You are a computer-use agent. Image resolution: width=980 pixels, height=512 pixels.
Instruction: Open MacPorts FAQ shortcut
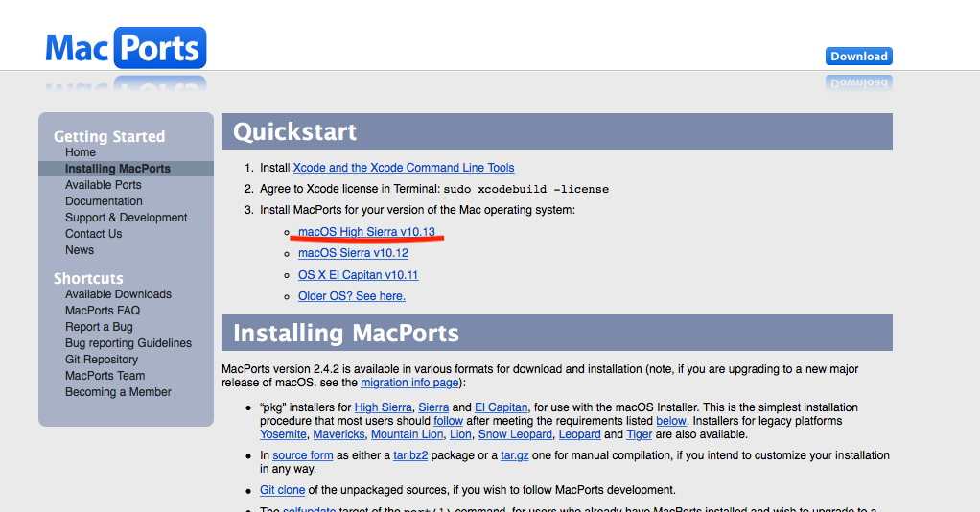click(x=103, y=311)
